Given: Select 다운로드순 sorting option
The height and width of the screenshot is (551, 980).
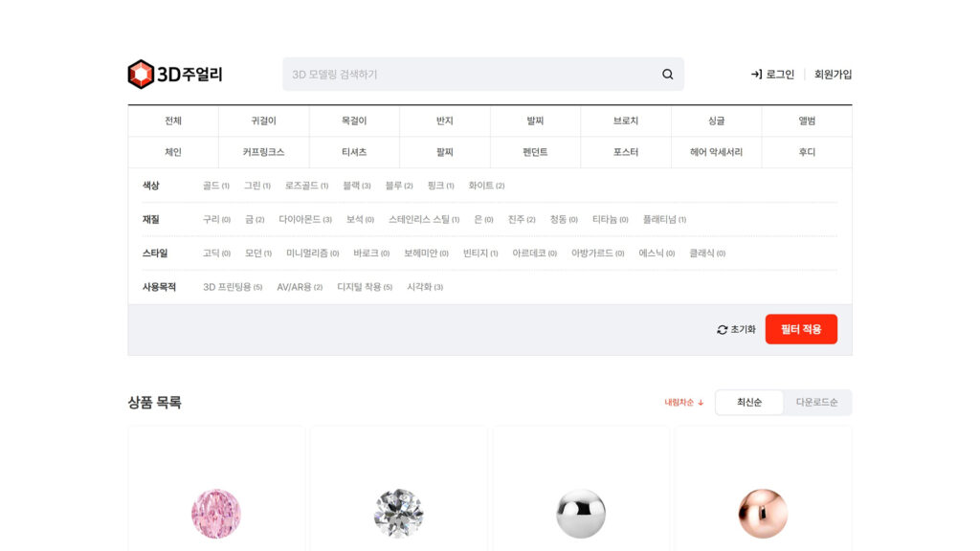Looking at the screenshot, I should tap(816, 403).
